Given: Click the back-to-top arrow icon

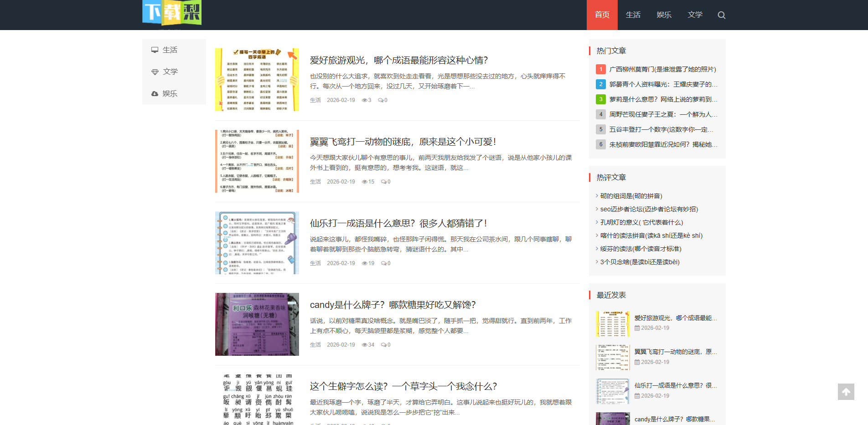Looking at the screenshot, I should (846, 392).
